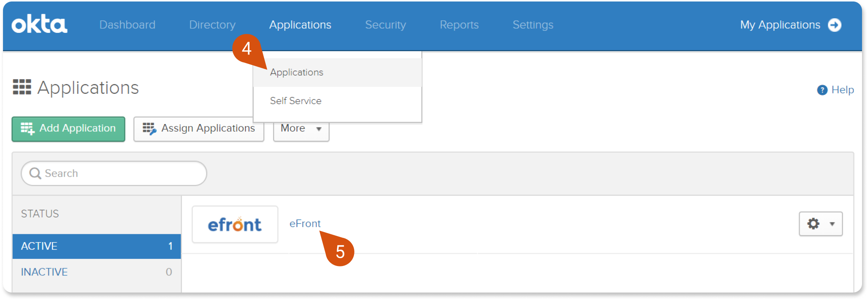The image size is (868, 300).
Task: Filter by INACTIVE status
Action: click(x=97, y=272)
